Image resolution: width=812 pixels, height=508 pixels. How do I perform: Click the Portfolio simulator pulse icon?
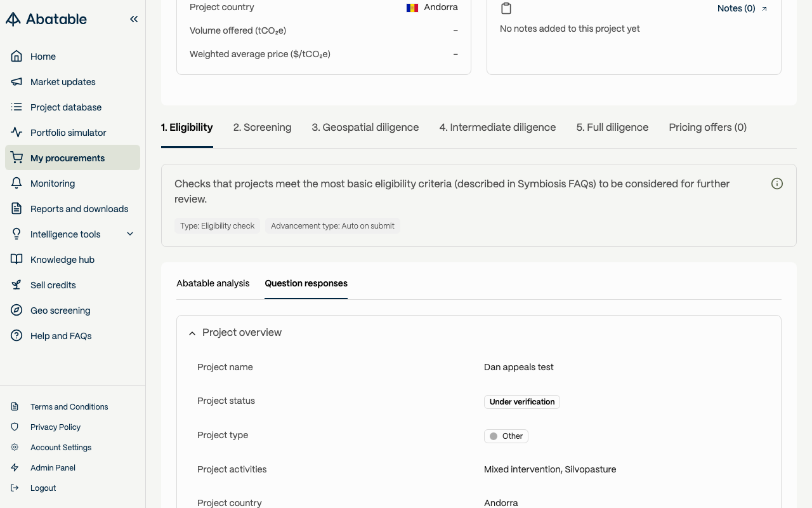click(x=17, y=133)
